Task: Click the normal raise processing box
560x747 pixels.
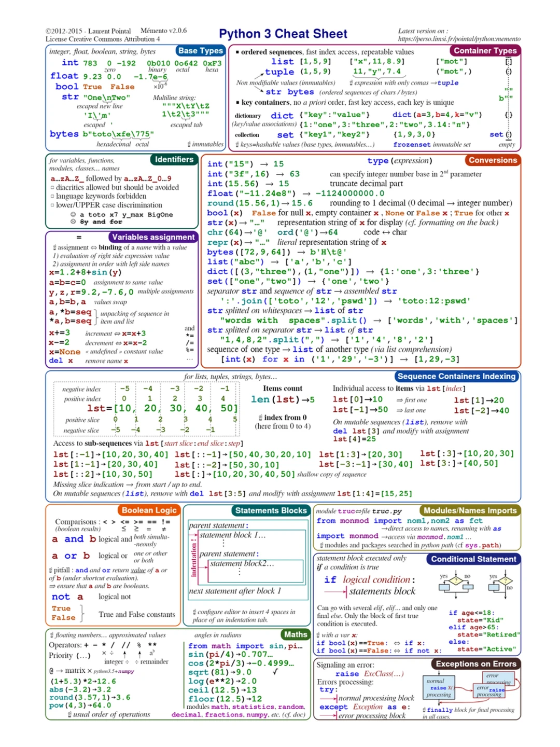Action: (438, 687)
